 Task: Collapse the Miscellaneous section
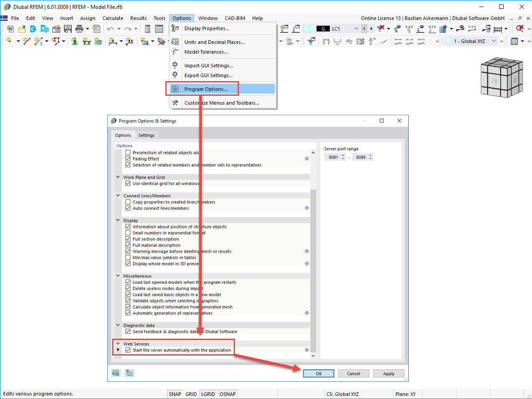(x=117, y=276)
